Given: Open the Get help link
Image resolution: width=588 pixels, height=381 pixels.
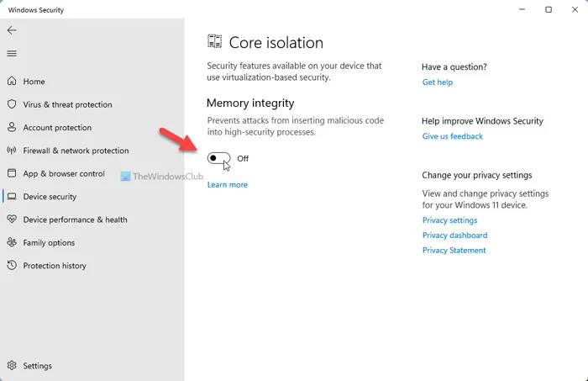Looking at the screenshot, I should [437, 82].
